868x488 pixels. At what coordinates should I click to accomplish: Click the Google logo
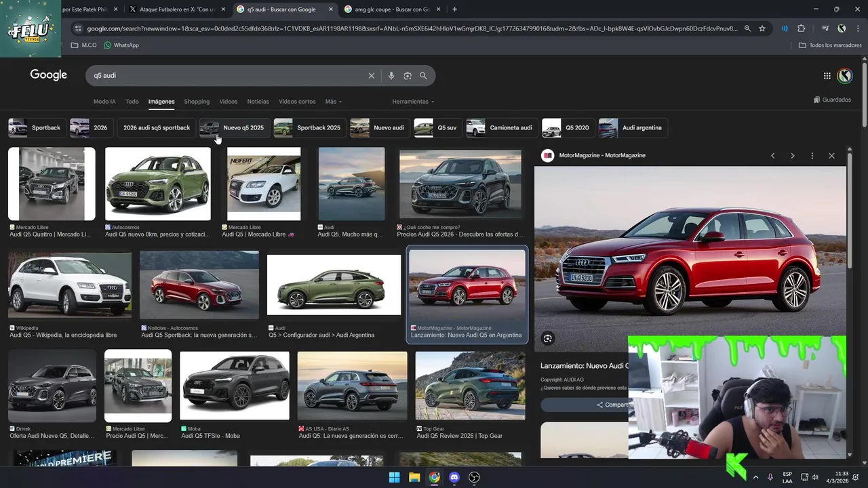(x=49, y=75)
